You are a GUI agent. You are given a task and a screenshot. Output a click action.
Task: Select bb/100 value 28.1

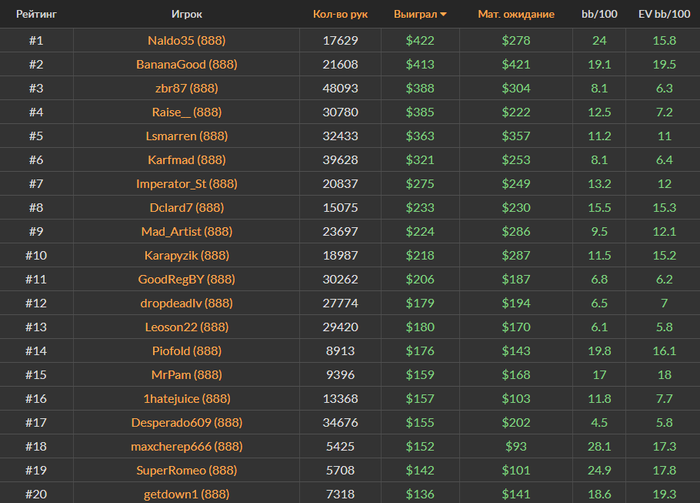(599, 446)
